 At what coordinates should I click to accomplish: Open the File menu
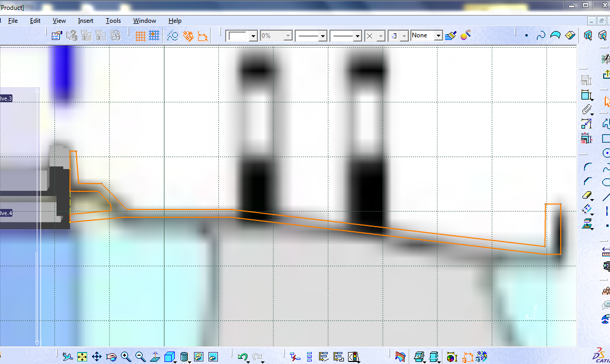tap(13, 21)
